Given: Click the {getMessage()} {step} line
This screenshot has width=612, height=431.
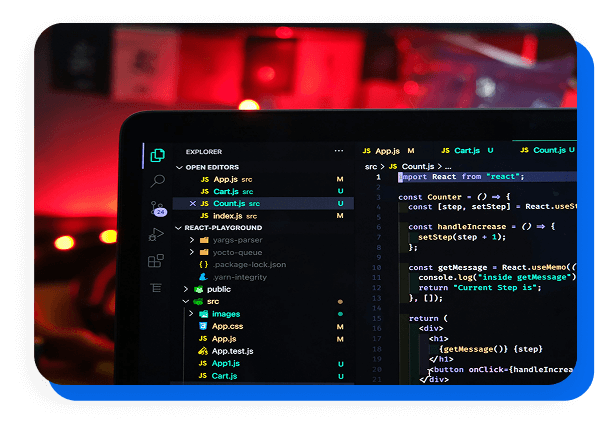Looking at the screenshot, I should [491, 349].
